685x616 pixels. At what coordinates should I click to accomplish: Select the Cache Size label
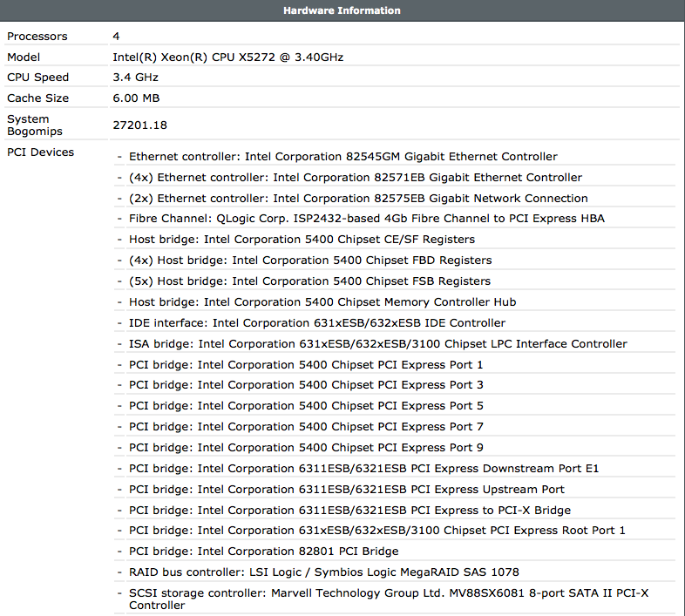[x=38, y=98]
